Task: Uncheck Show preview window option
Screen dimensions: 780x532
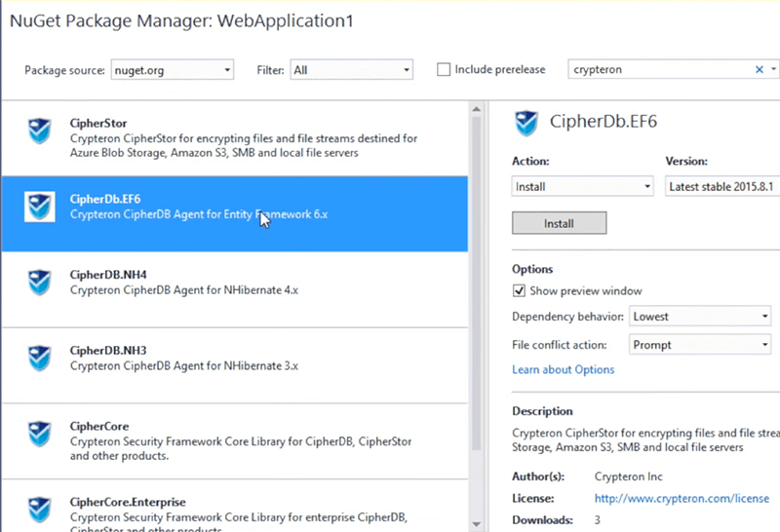Action: click(x=520, y=290)
